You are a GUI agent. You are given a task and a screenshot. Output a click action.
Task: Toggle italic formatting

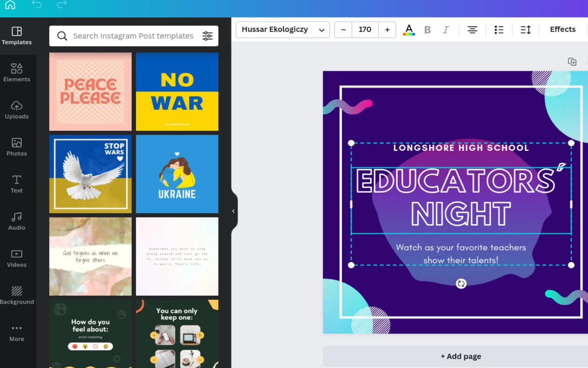coord(446,30)
